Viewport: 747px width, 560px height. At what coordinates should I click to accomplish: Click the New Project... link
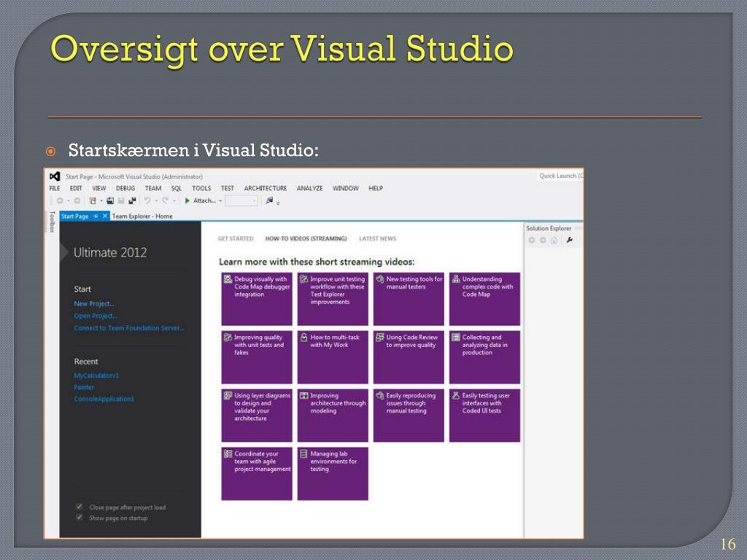[94, 304]
